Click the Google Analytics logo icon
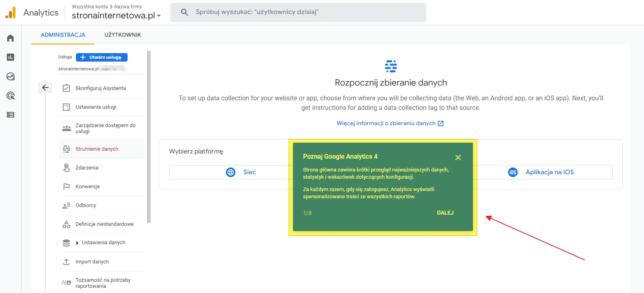This screenshot has width=644, height=293. coord(10,12)
